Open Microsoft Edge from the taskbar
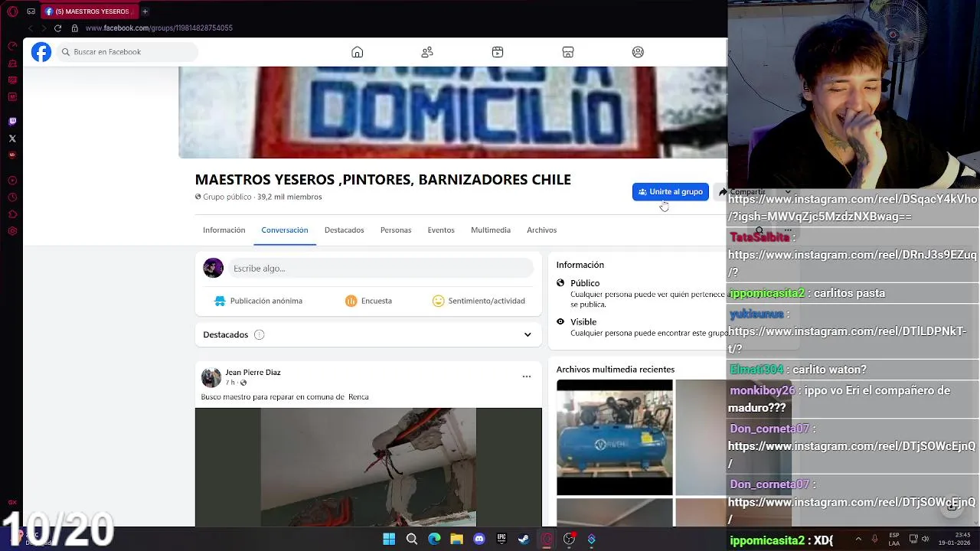The height and width of the screenshot is (551, 980). pos(434,539)
